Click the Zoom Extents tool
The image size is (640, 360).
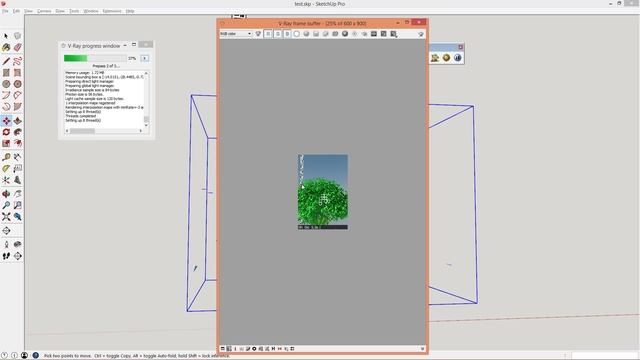tap(6, 217)
